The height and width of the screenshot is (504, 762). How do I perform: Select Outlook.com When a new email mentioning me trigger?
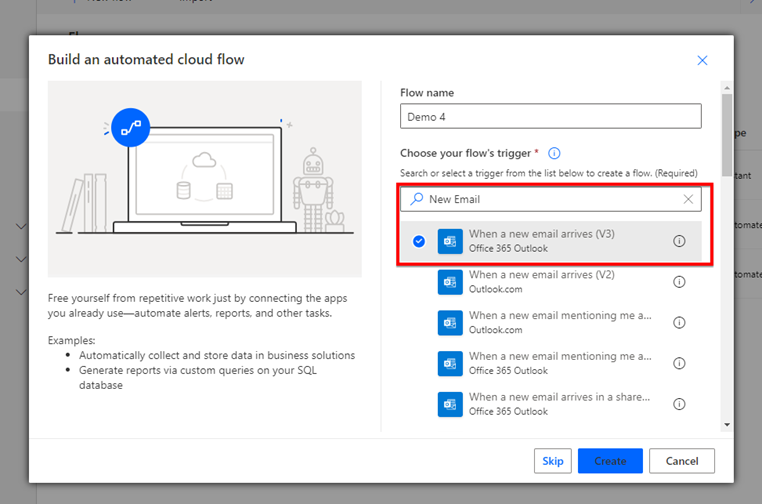point(560,315)
